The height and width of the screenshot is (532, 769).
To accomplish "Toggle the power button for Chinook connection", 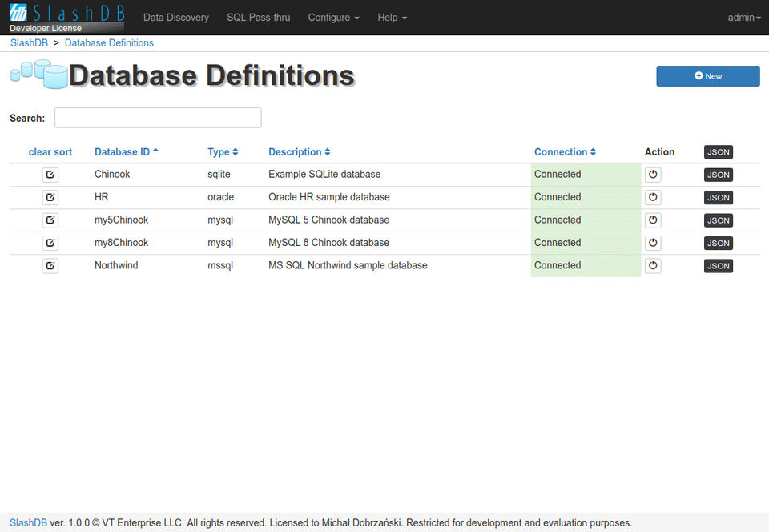I will click(x=653, y=175).
